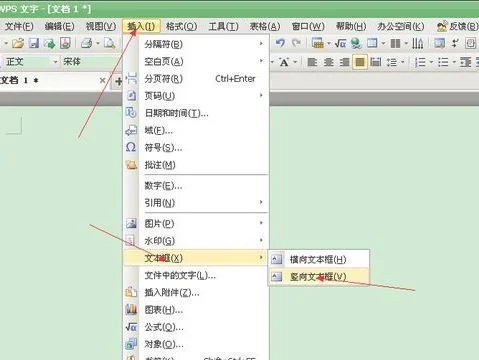Image resolution: width=479 pixels, height=360 pixels.
Task: Toggle align left paragraph button
Action: coord(312,62)
